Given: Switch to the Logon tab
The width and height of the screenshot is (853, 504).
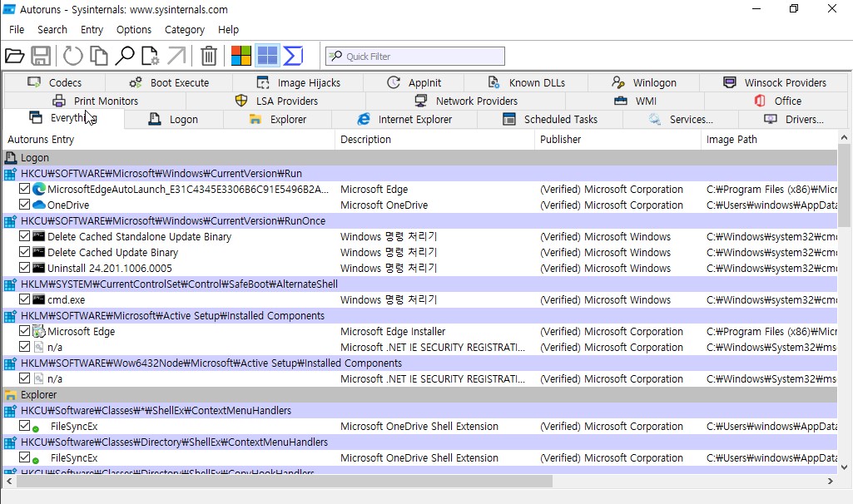Looking at the screenshot, I should tap(174, 120).
